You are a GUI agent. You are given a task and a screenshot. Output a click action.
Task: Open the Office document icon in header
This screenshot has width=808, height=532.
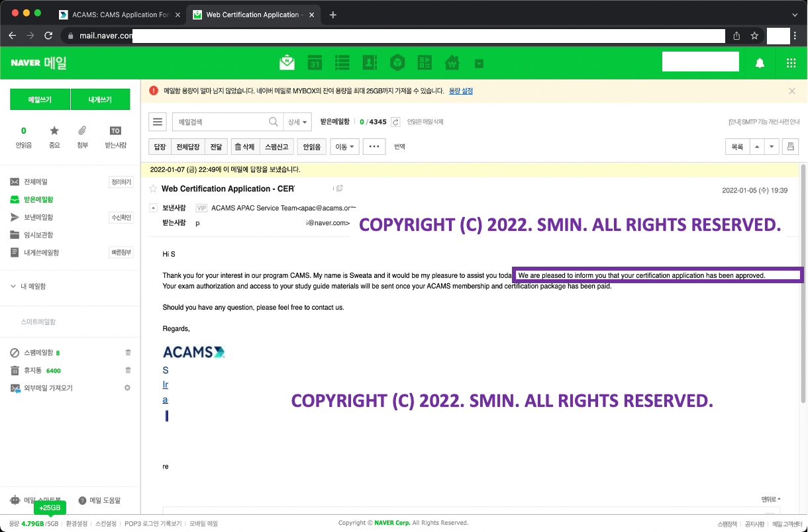[x=425, y=63]
